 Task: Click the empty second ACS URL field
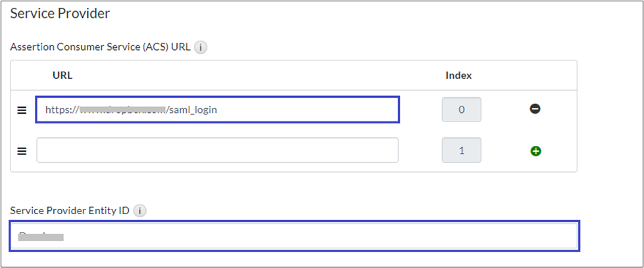click(217, 150)
